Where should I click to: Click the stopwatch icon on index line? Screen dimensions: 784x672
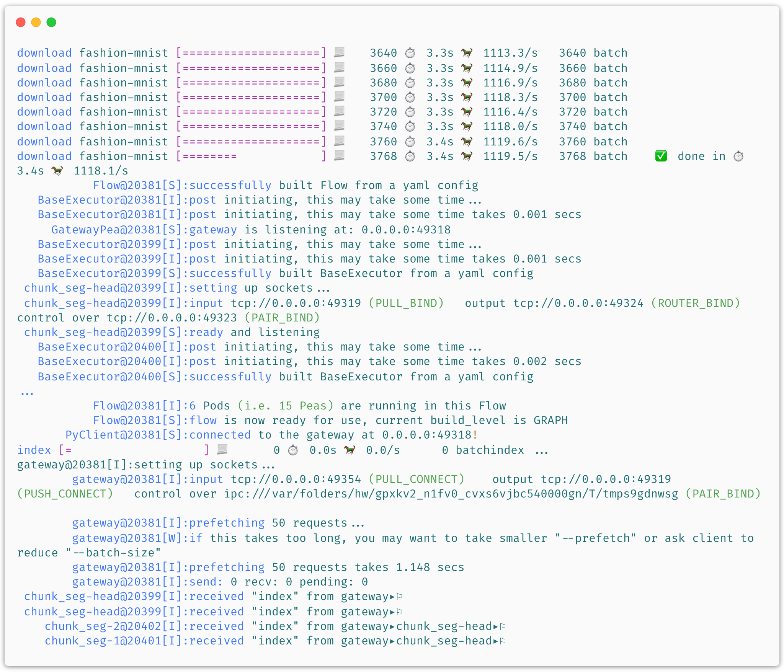point(293,450)
